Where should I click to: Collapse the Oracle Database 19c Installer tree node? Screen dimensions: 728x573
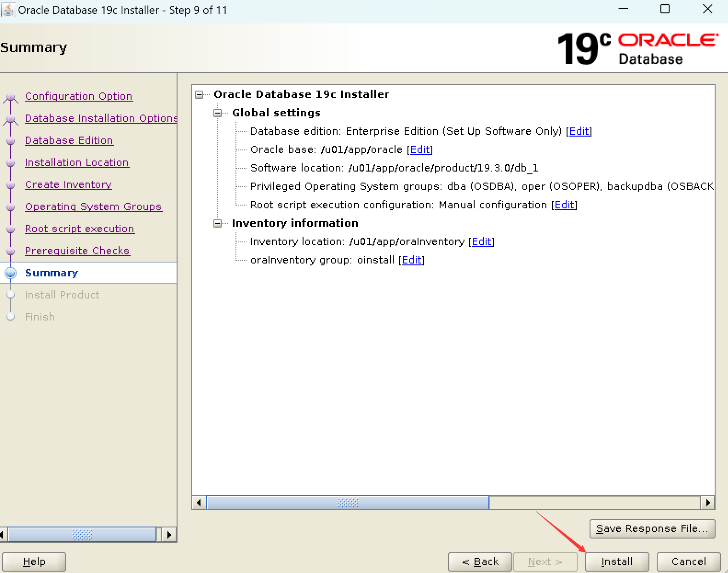199,95
